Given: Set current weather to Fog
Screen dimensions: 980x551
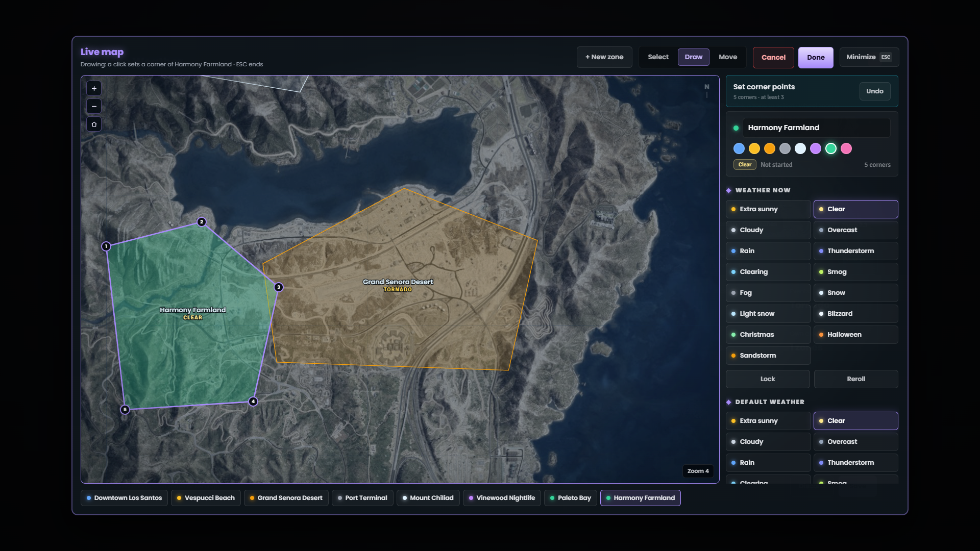Looking at the screenshot, I should [768, 293].
